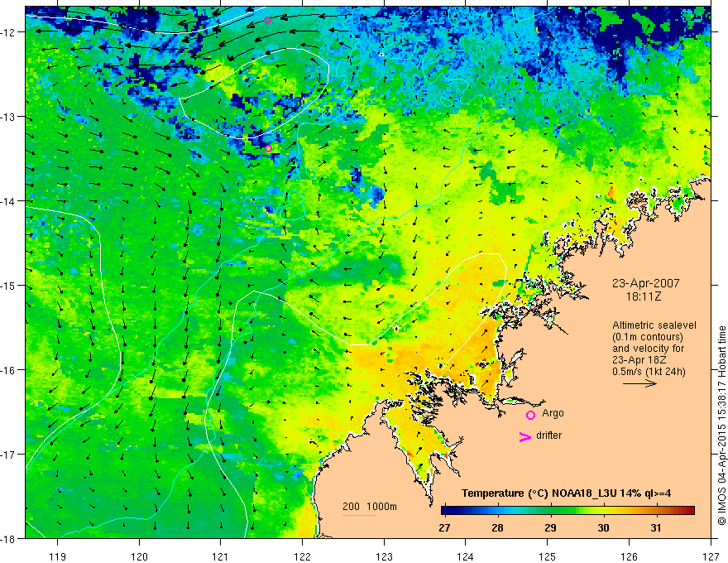Click the magenta drifter arrowhead in the legend

tap(525, 436)
